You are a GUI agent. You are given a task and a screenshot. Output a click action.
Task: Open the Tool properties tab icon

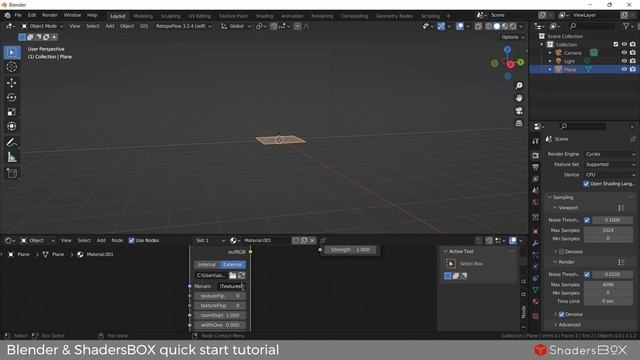(x=536, y=141)
